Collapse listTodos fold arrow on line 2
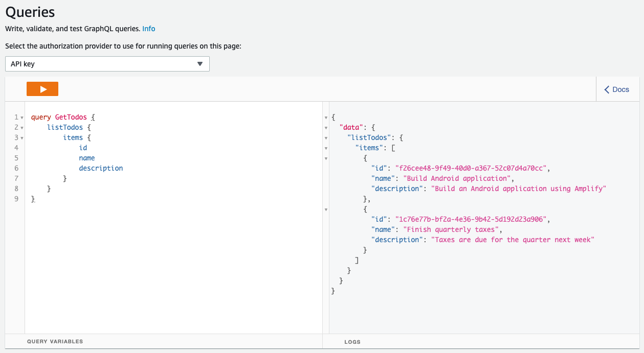The width and height of the screenshot is (644, 353). pyautogui.click(x=22, y=128)
